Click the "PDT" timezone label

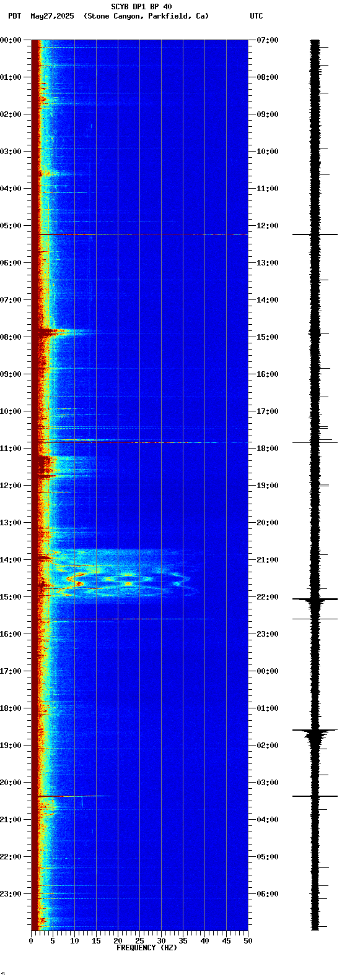(x=15, y=16)
